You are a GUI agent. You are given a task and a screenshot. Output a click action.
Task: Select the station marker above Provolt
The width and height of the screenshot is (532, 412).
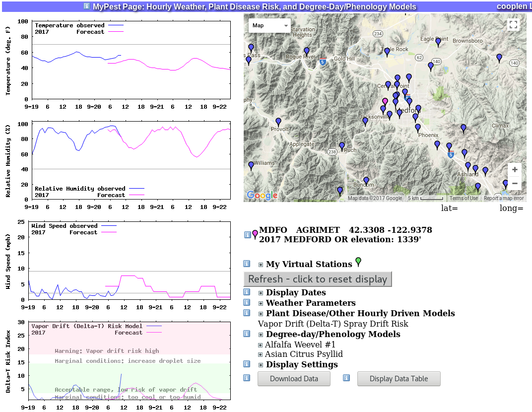click(x=278, y=122)
